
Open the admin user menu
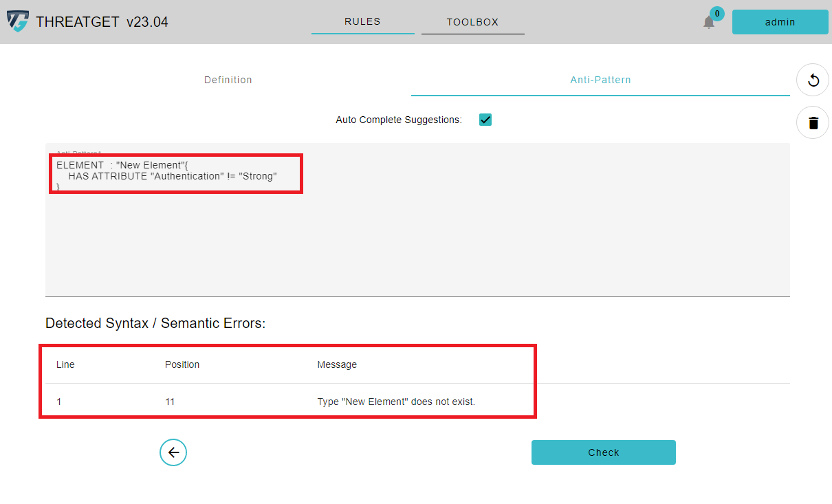tap(780, 22)
